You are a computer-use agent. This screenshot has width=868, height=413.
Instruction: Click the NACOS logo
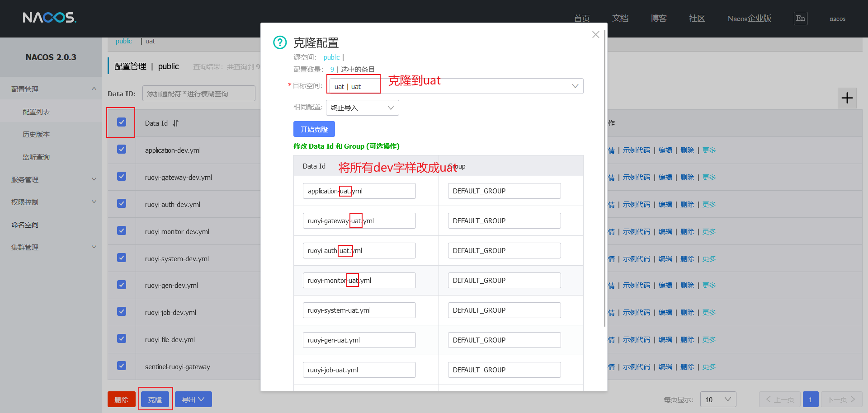coord(50,18)
